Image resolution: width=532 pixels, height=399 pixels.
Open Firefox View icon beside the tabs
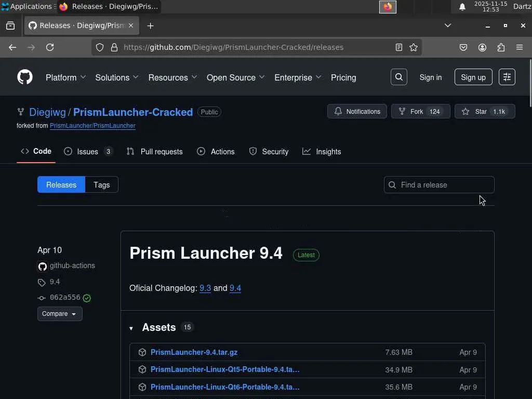[10, 26]
